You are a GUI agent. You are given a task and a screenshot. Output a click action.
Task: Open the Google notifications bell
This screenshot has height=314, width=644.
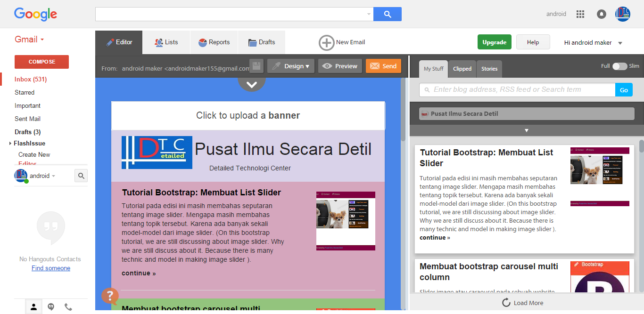pos(602,14)
